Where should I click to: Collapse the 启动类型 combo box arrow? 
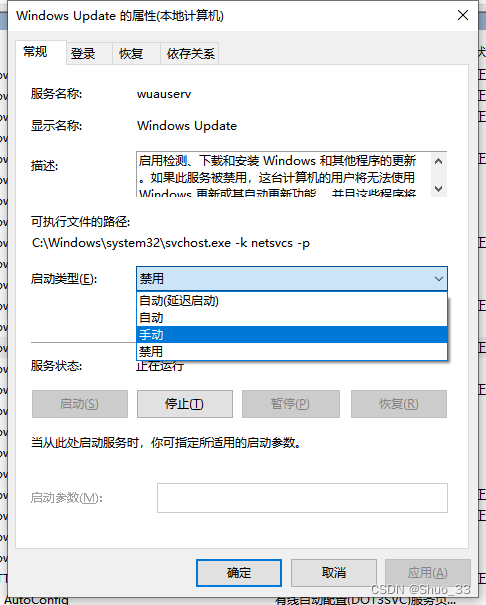click(x=439, y=279)
